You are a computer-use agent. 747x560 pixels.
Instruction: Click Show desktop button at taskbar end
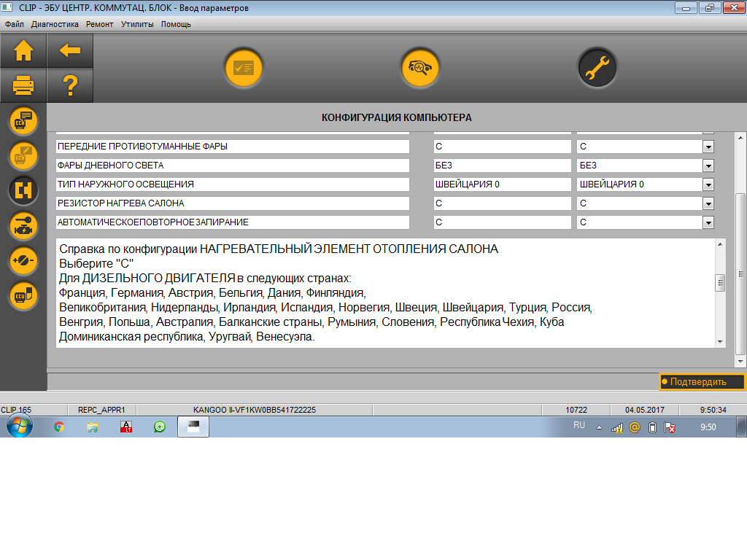(x=742, y=426)
